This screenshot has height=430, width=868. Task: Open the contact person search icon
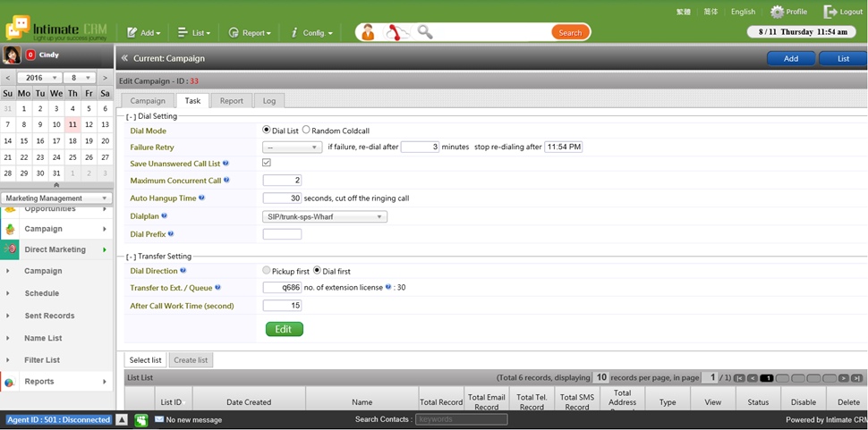pyautogui.click(x=368, y=32)
